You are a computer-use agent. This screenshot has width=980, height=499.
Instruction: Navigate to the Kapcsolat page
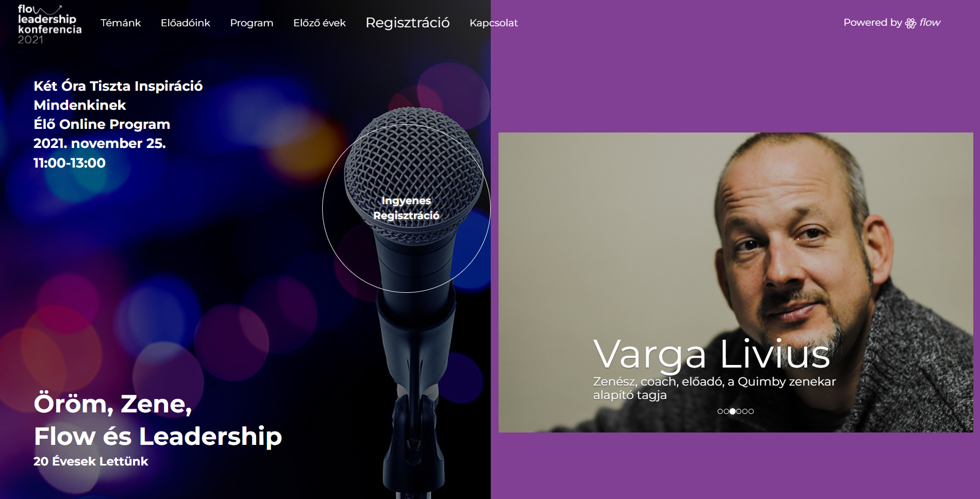(494, 23)
